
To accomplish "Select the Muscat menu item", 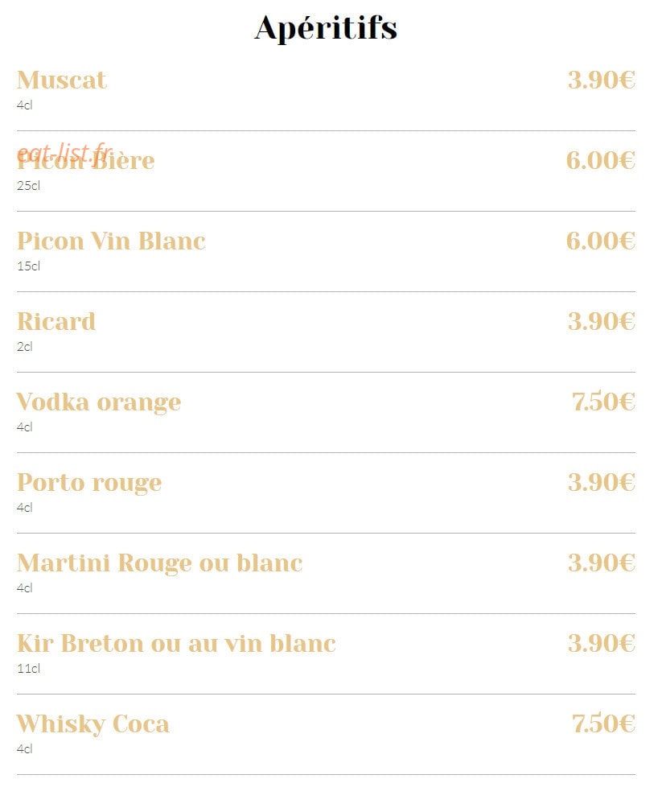I will [62, 80].
